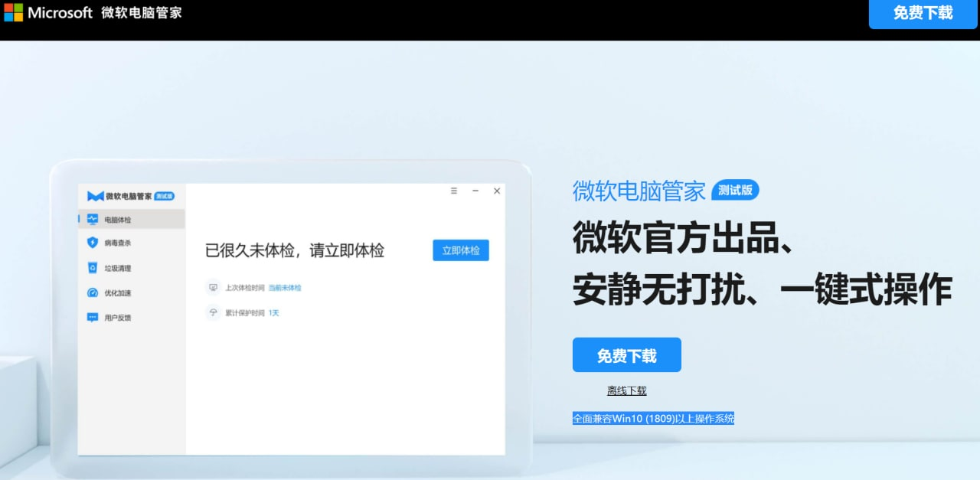Select 用户反馈 in the app sidebar
This screenshot has width=980, height=480.
[x=132, y=317]
